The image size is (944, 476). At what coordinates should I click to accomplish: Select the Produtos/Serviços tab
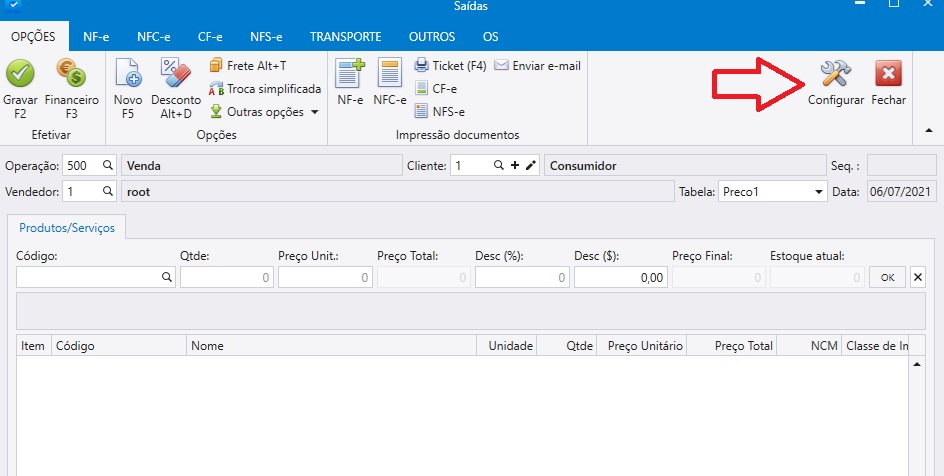(x=67, y=228)
